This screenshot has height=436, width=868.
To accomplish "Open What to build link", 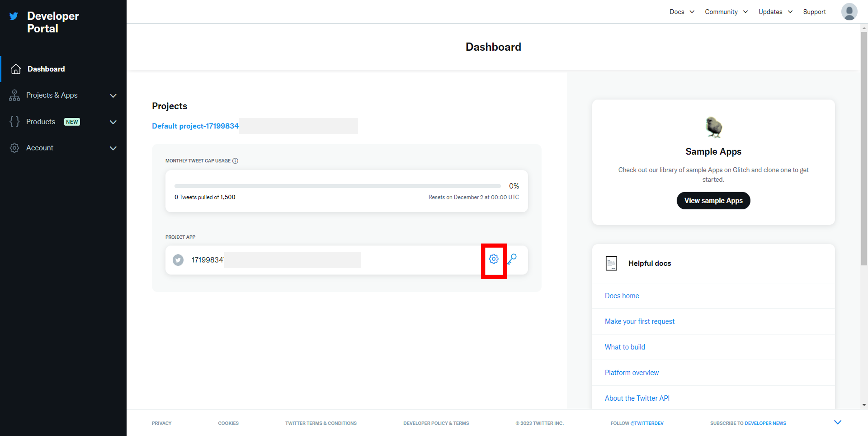I will tap(625, 347).
